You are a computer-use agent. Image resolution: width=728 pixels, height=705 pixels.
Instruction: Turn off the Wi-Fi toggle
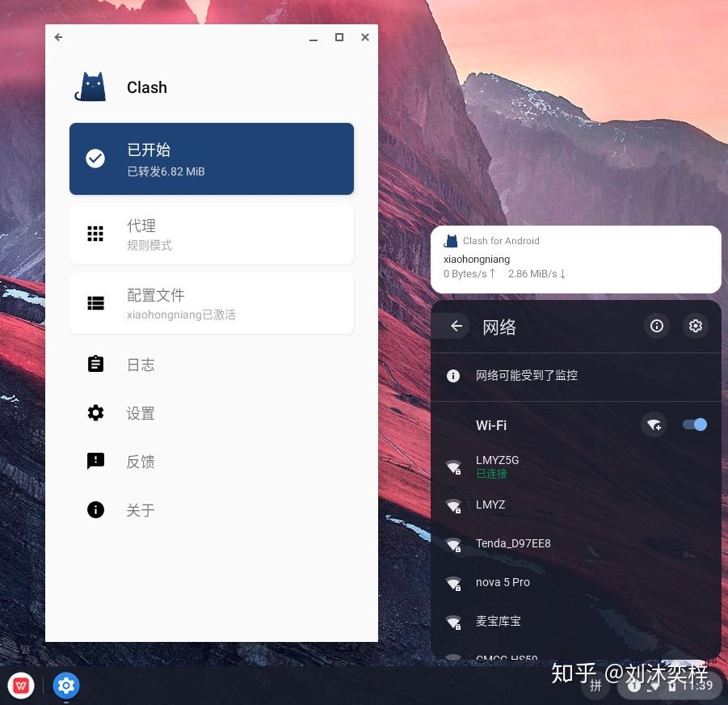694,424
